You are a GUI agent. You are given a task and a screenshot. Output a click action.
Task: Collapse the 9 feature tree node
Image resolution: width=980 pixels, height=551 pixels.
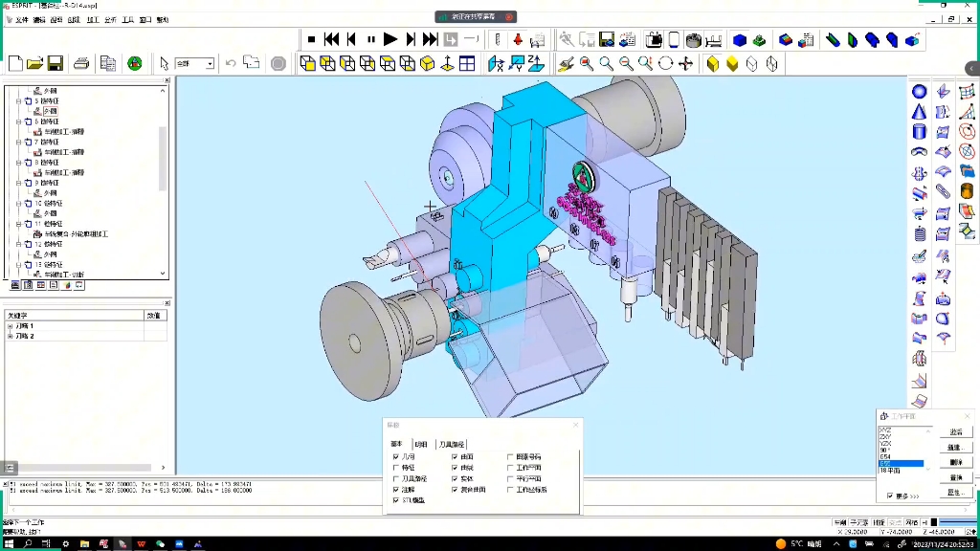[x=19, y=183]
